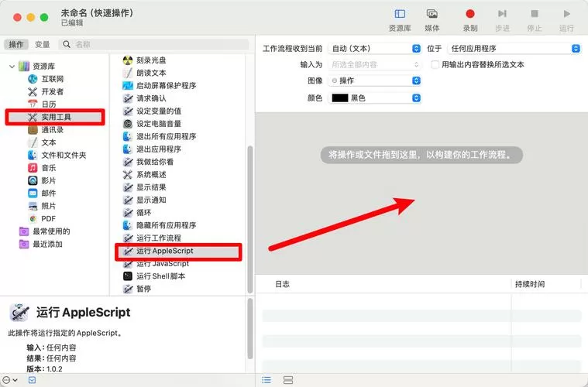Screen dimensions: 588x387
Task: Select the 设定变量的值 action
Action: click(152, 111)
